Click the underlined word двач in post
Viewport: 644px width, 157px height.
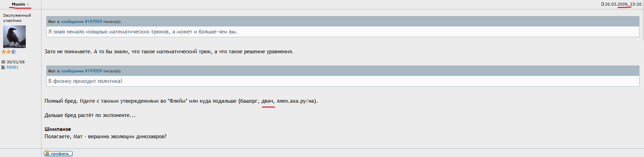(x=267, y=101)
